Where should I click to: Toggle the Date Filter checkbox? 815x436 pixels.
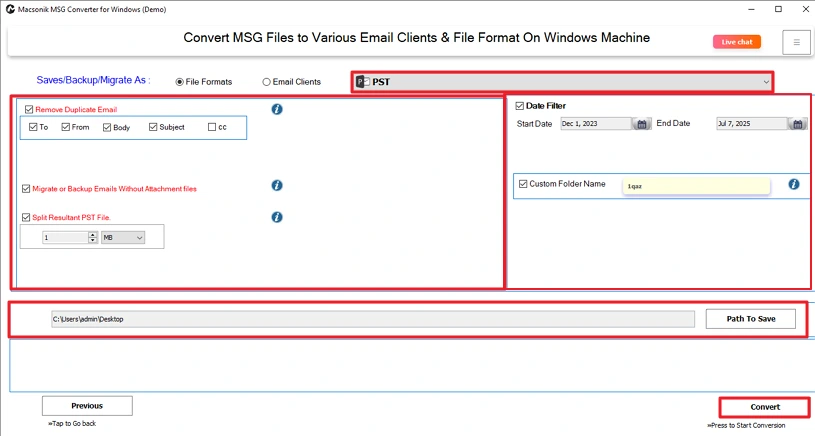[520, 105]
